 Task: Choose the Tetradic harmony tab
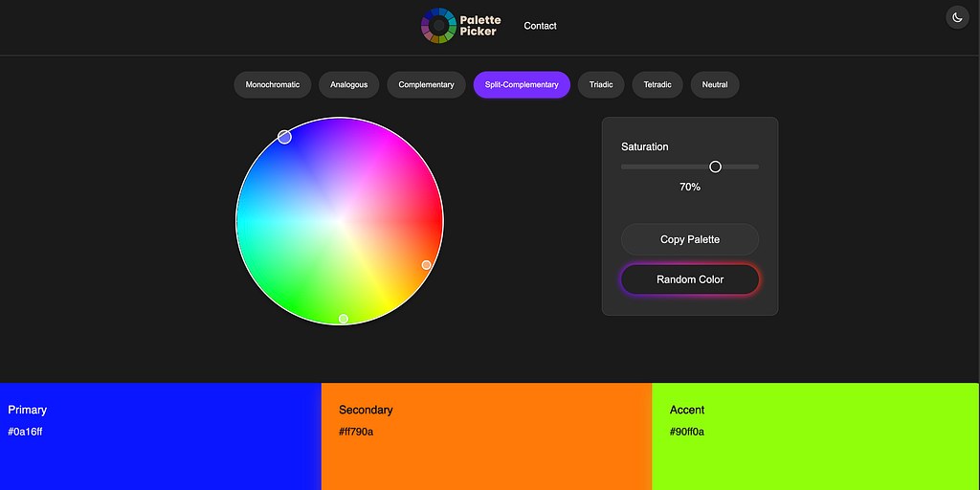[657, 84]
